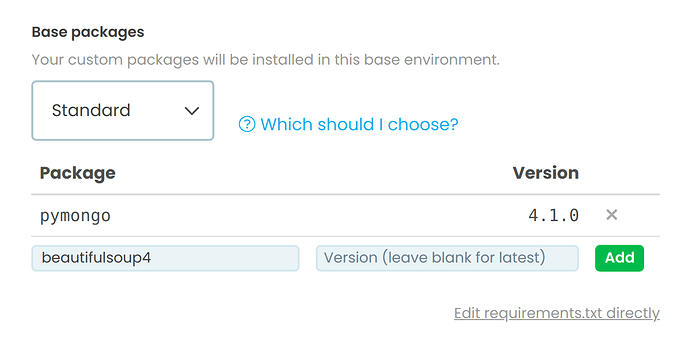Screen dimensions: 690x361
Task: Focus the package name field containing beautifulsoup4
Action: pyautogui.click(x=165, y=258)
